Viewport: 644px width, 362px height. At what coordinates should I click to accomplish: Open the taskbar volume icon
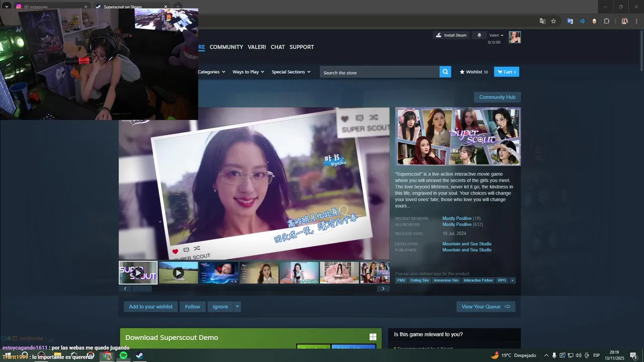click(x=578, y=355)
